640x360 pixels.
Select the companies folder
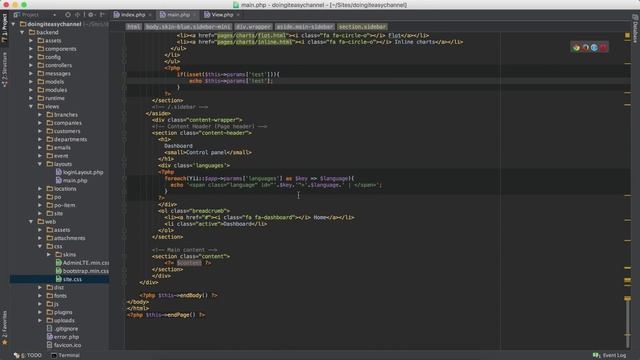[68, 123]
